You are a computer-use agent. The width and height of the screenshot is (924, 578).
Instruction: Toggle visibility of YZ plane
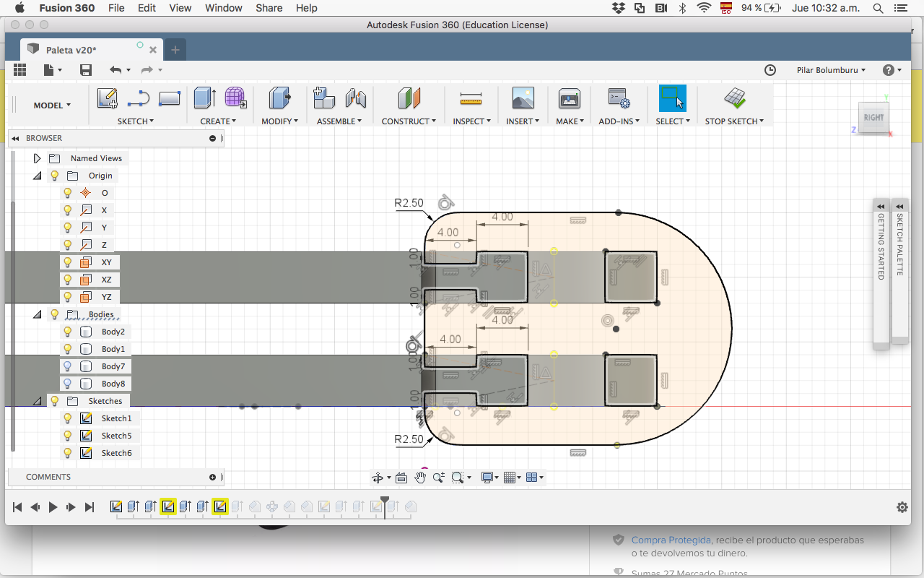[x=68, y=297]
